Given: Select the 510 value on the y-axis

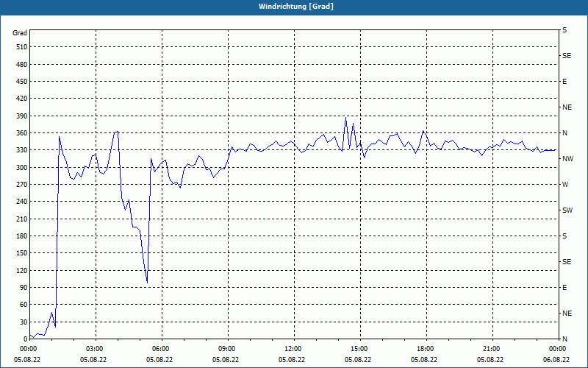Looking at the screenshot, I should pyautogui.click(x=22, y=47).
